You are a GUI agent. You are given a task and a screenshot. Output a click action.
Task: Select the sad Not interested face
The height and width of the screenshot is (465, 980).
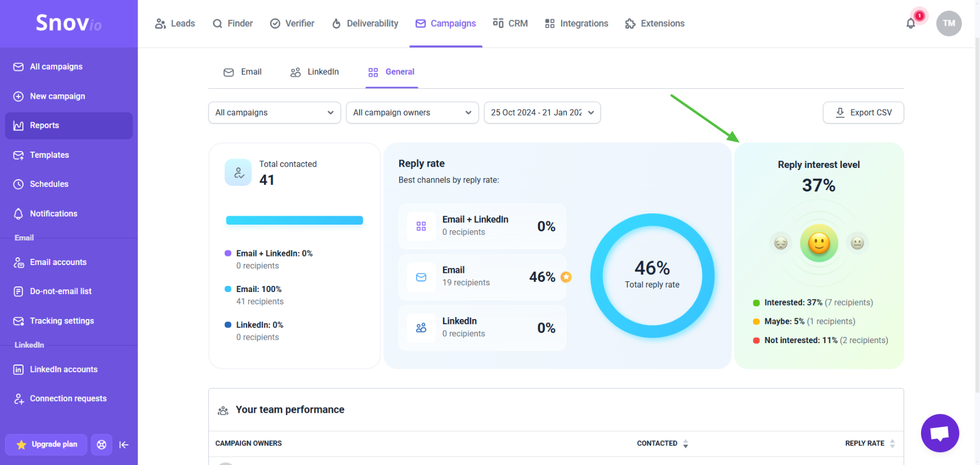pos(781,243)
